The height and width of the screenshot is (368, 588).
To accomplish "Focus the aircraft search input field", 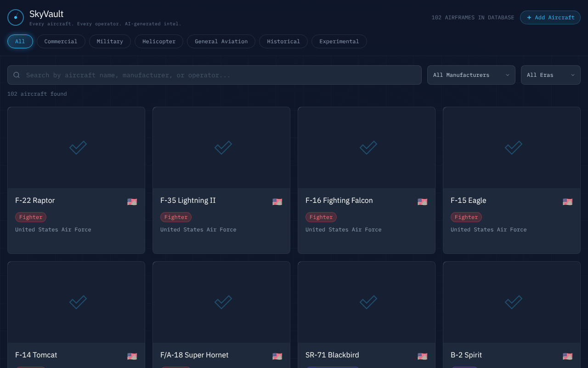I will pyautogui.click(x=220, y=75).
